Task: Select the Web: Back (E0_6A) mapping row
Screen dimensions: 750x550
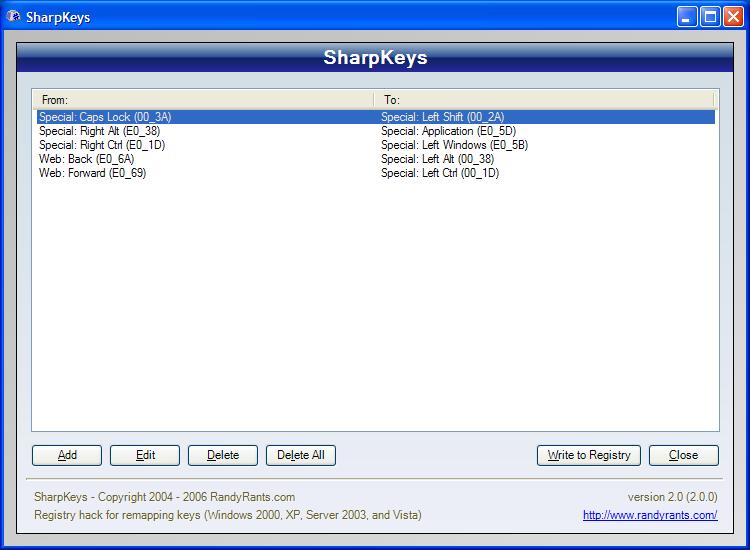Action: click(376, 159)
